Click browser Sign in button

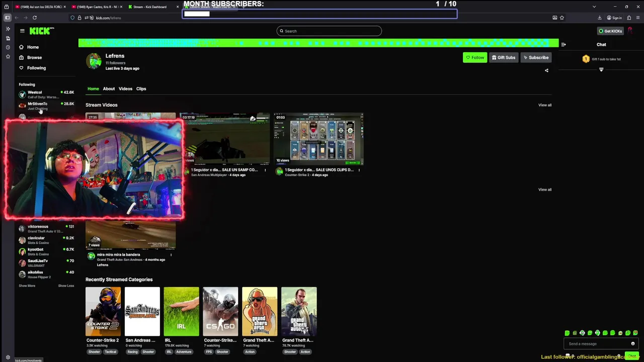click(x=614, y=18)
